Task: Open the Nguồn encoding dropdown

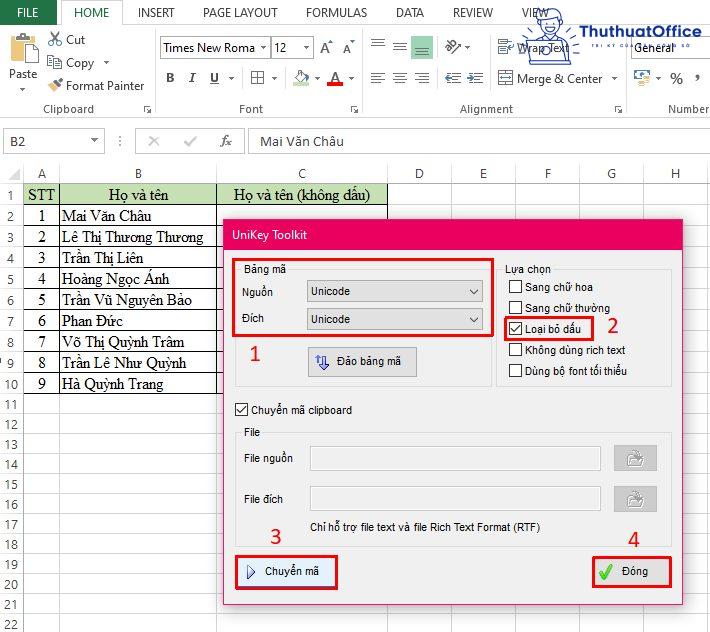Action: pos(394,291)
